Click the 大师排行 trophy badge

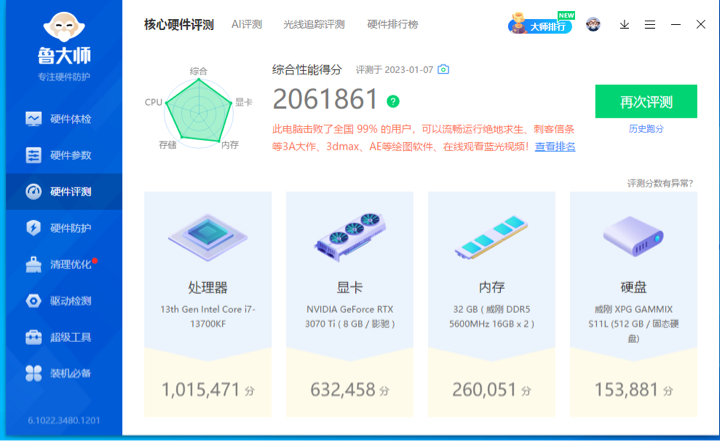(x=542, y=25)
